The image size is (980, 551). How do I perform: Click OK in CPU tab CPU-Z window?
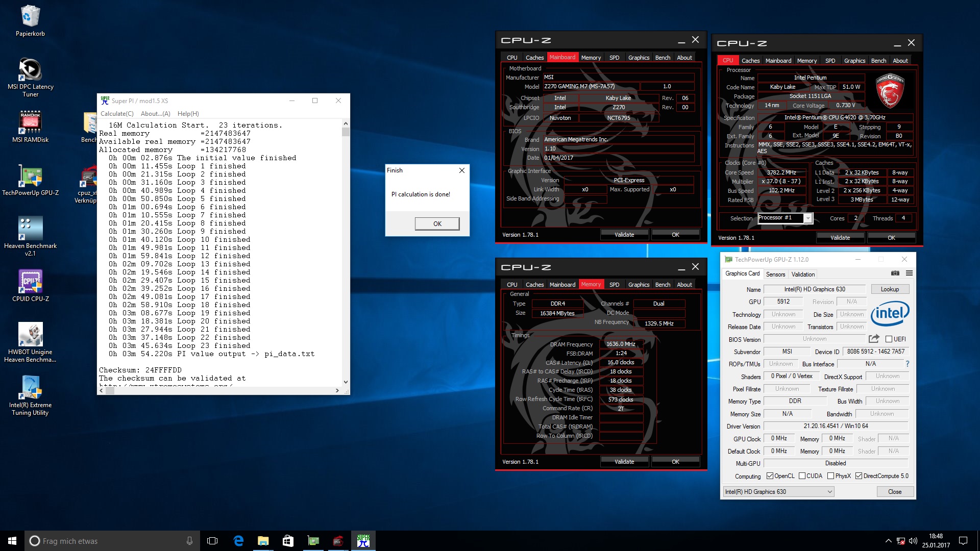pyautogui.click(x=891, y=238)
